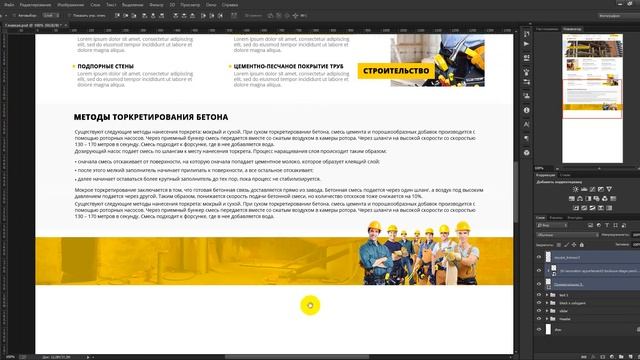Add a Photo Filter adjustment layer
Screen dimensions: 640x360
tap(596, 199)
